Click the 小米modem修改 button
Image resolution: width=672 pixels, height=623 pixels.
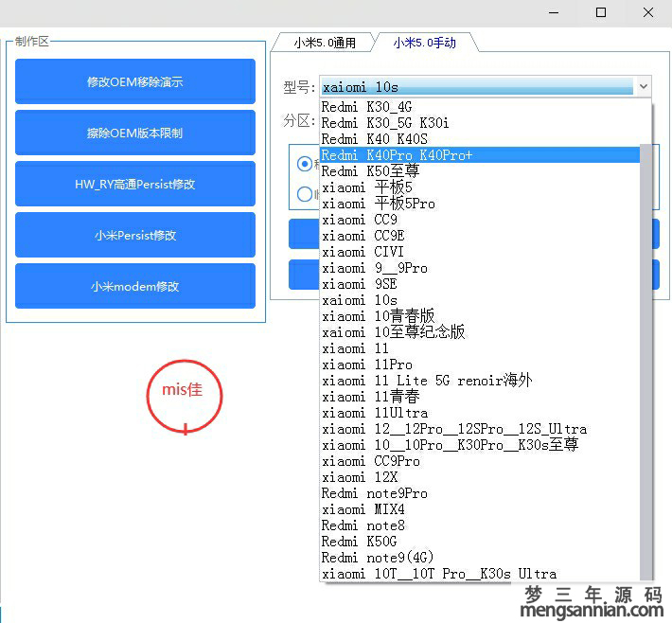(135, 286)
